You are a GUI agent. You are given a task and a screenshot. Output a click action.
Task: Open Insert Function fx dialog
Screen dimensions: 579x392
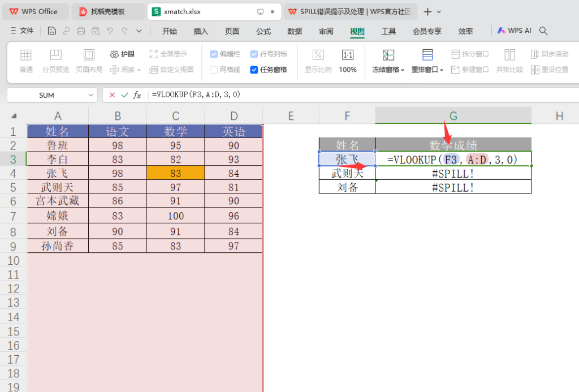(x=137, y=95)
